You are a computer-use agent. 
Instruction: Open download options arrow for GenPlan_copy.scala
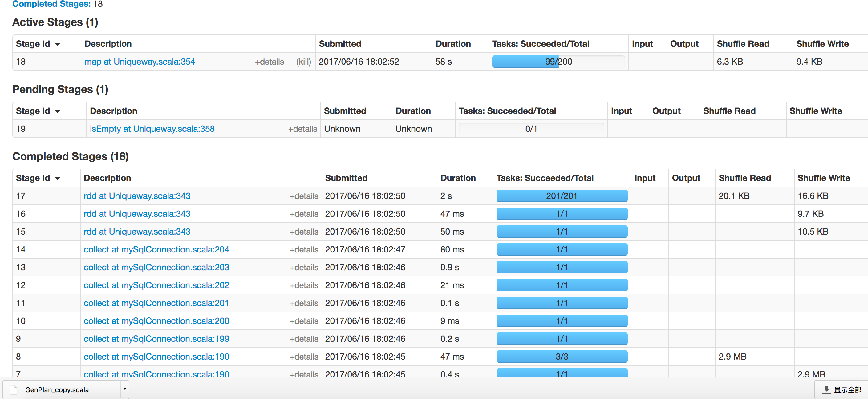124,389
